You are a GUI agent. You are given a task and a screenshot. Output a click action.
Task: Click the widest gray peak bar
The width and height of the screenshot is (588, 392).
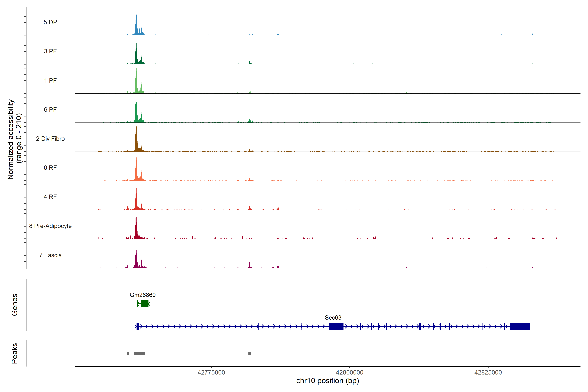[x=139, y=353]
